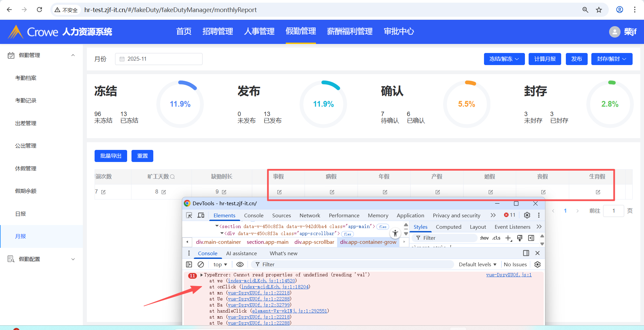
Task: Switch to the Network tab in DevTools
Action: [x=310, y=216]
